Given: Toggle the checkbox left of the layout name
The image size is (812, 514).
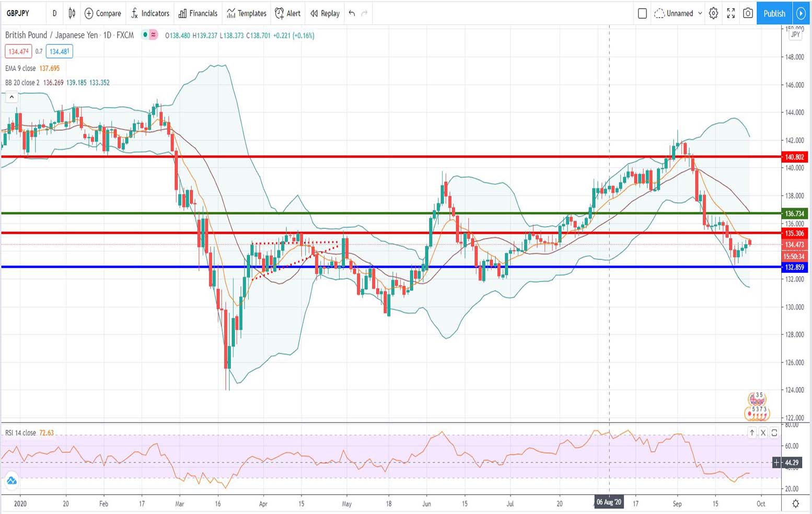Looking at the screenshot, I should (642, 14).
